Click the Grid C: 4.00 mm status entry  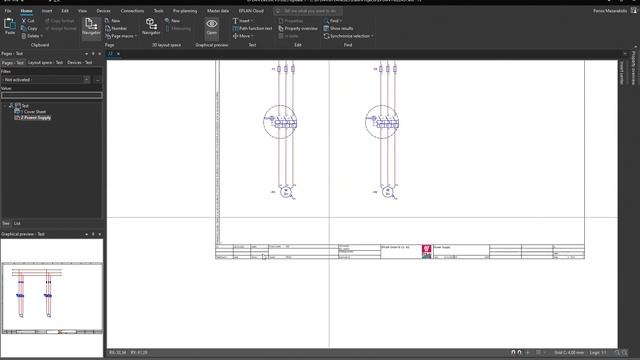tap(569, 352)
